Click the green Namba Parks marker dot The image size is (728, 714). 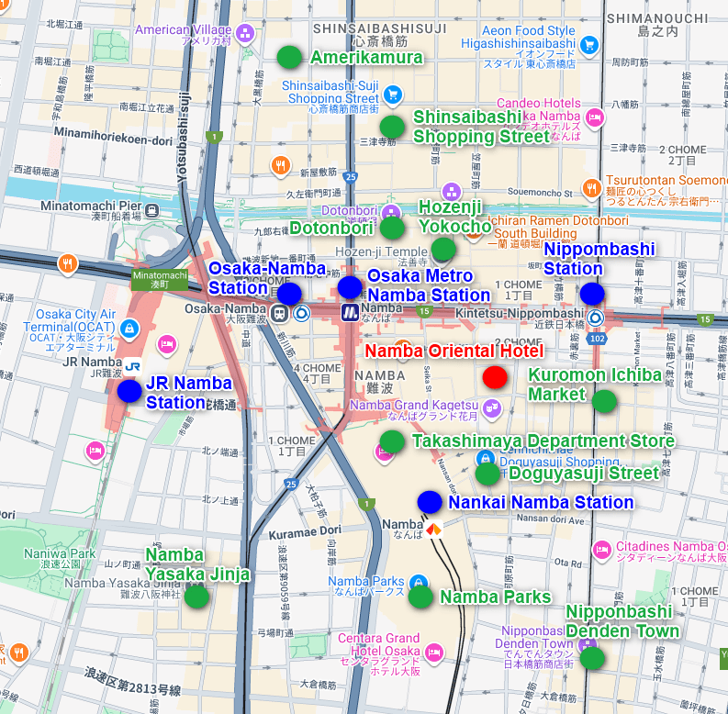coord(420,597)
